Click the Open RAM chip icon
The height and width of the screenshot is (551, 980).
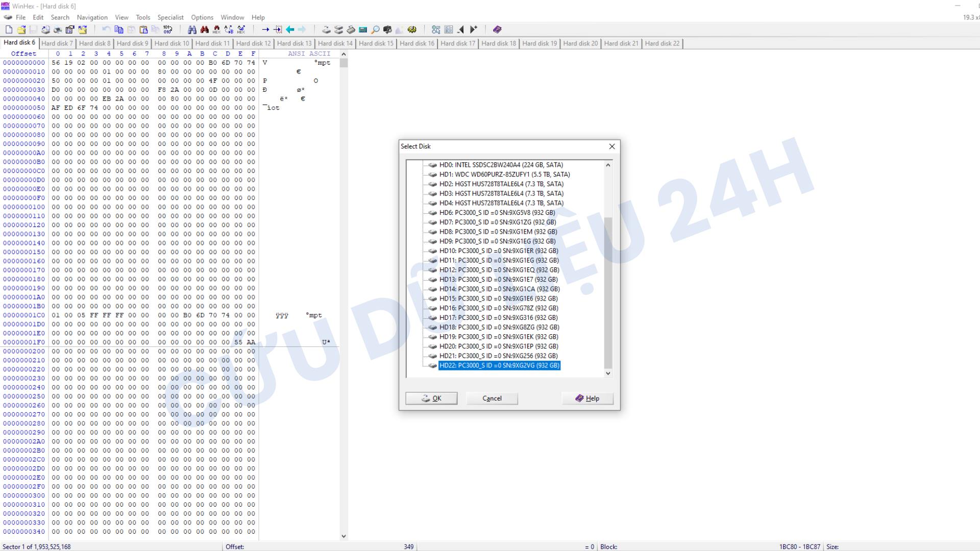[x=351, y=30]
